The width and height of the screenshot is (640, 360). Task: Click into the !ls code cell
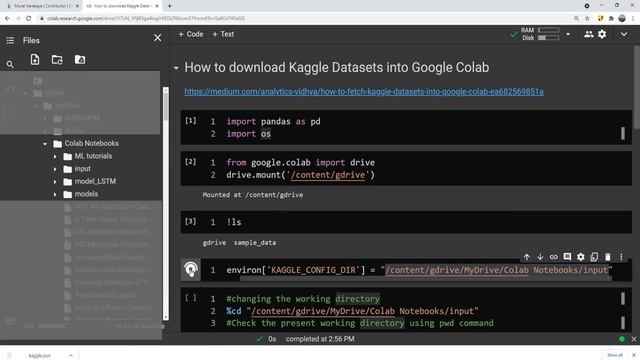pos(406,222)
